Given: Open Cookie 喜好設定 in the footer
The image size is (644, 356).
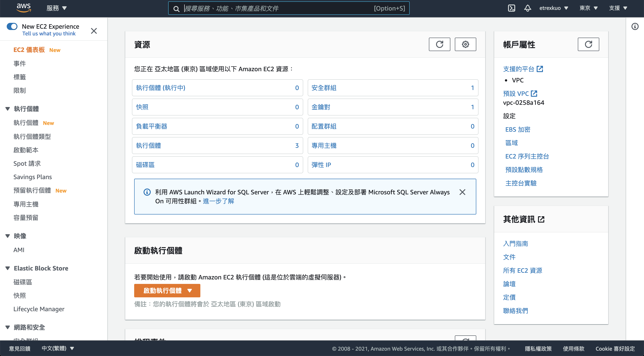Looking at the screenshot, I should pyautogui.click(x=615, y=348).
